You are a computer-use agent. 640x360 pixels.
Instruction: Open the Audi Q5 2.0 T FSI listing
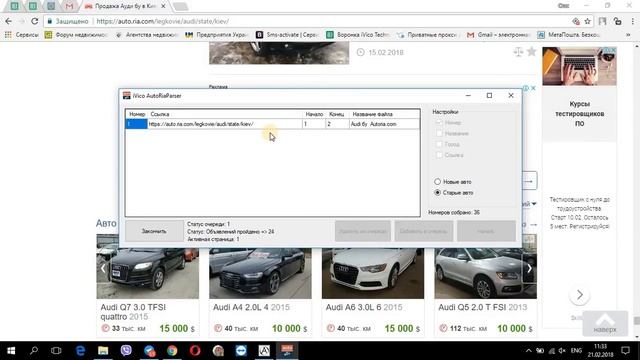pos(482,307)
